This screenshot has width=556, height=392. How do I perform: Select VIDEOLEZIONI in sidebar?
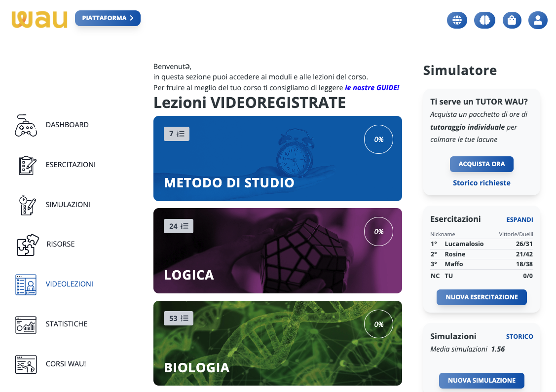click(x=70, y=284)
